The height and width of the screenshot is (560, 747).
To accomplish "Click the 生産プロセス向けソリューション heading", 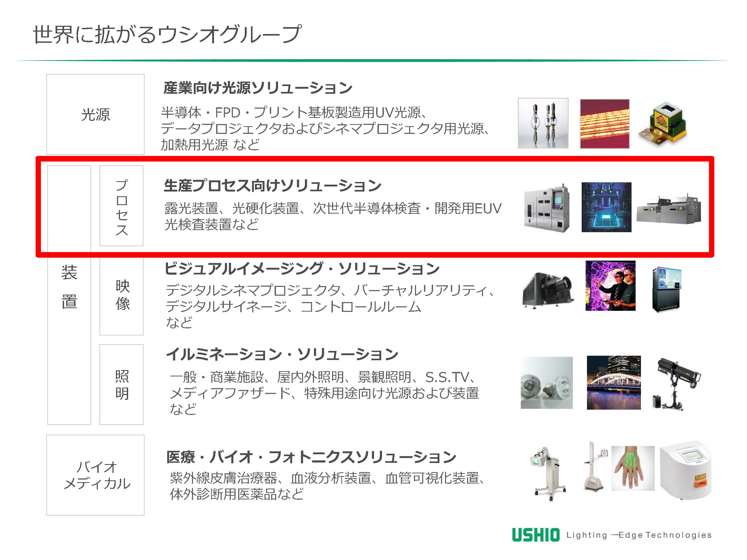I will (x=272, y=186).
